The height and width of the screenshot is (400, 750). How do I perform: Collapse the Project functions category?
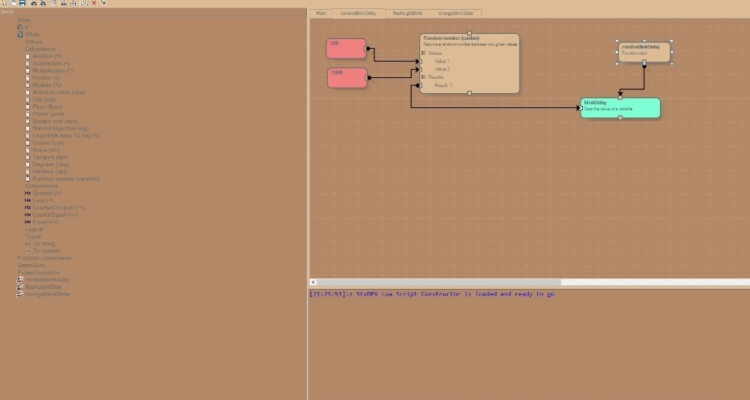[x=39, y=272]
